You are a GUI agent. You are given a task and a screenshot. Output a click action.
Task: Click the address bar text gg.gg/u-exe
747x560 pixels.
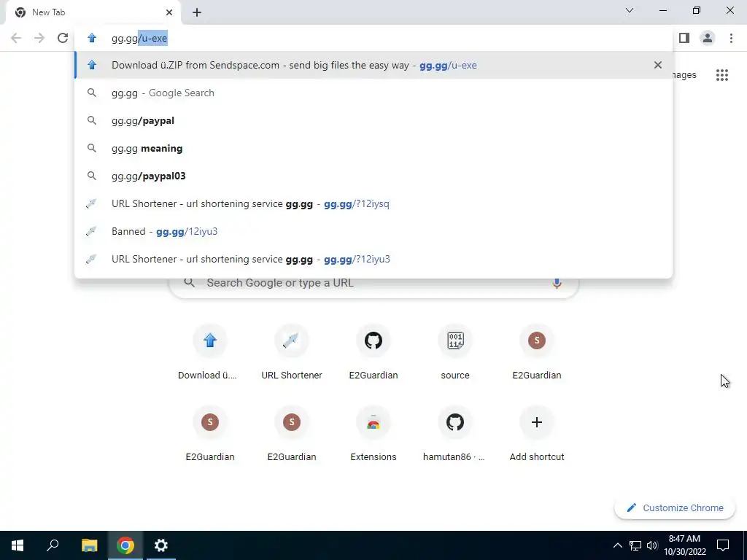pos(139,38)
